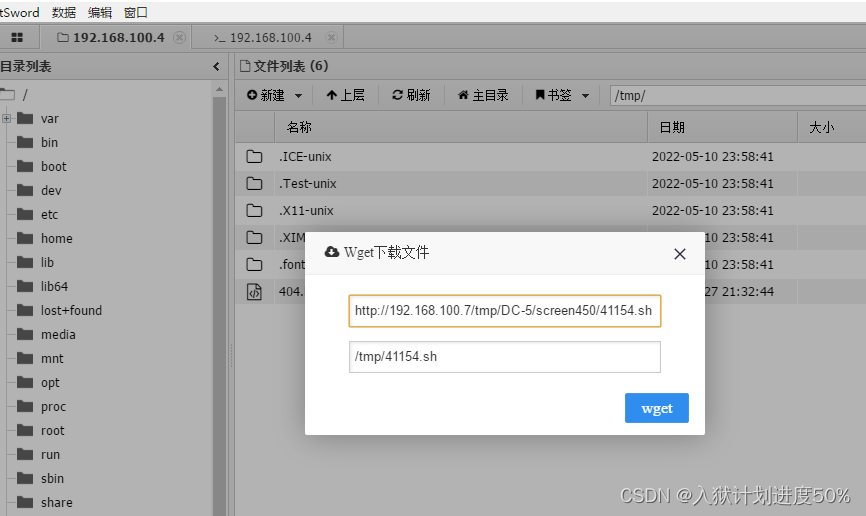The image size is (866, 516).
Task: Select the proc folder icon
Action: tap(25, 407)
